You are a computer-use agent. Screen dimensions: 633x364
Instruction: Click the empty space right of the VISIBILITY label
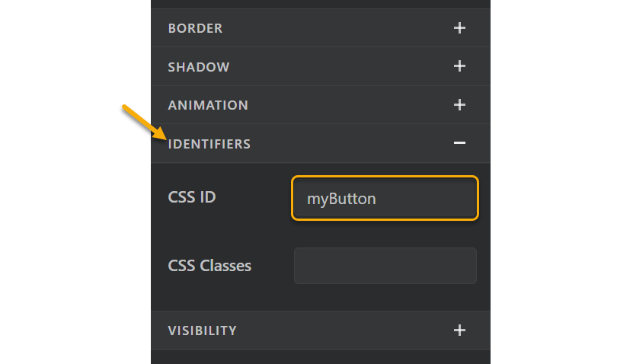point(343,330)
